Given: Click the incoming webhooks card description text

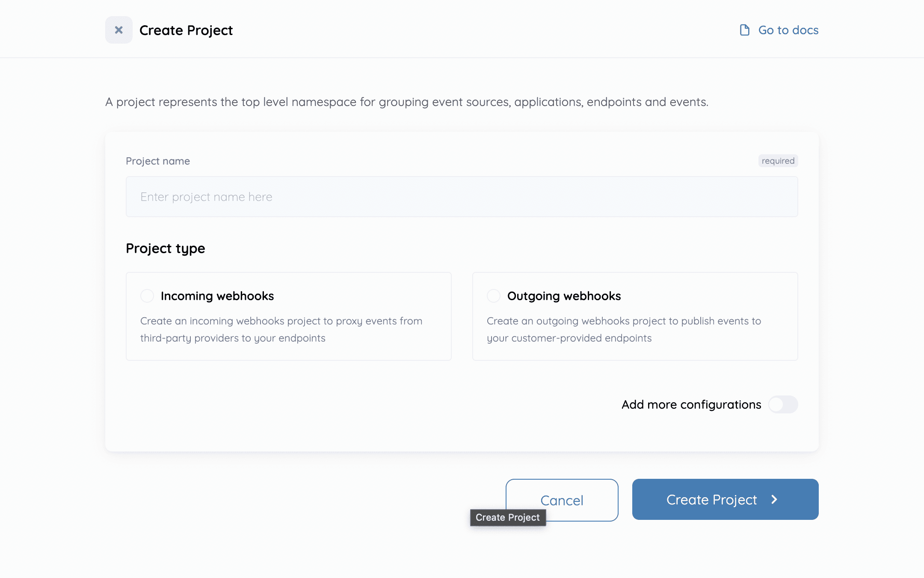Looking at the screenshot, I should pos(281,329).
